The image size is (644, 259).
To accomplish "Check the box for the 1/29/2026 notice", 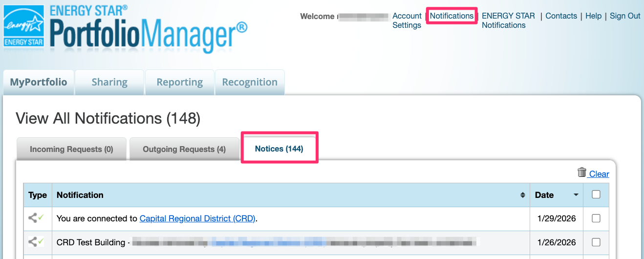I will click(x=596, y=218).
